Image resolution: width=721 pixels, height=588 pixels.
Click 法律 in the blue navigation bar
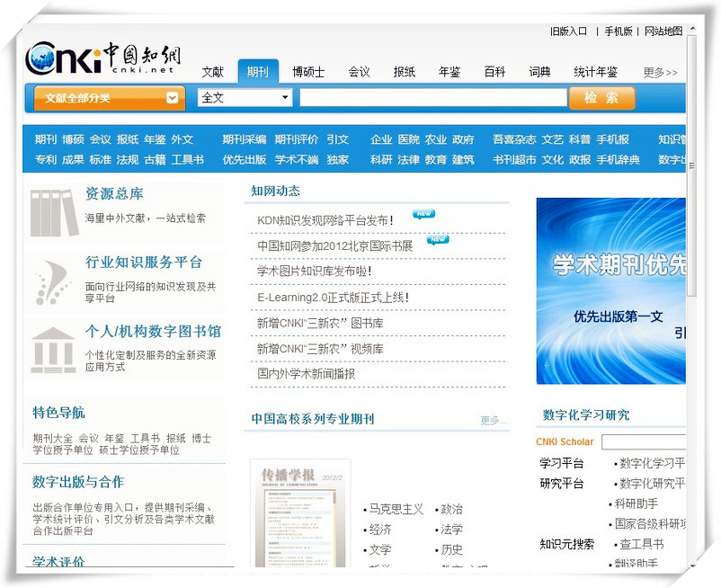click(409, 159)
